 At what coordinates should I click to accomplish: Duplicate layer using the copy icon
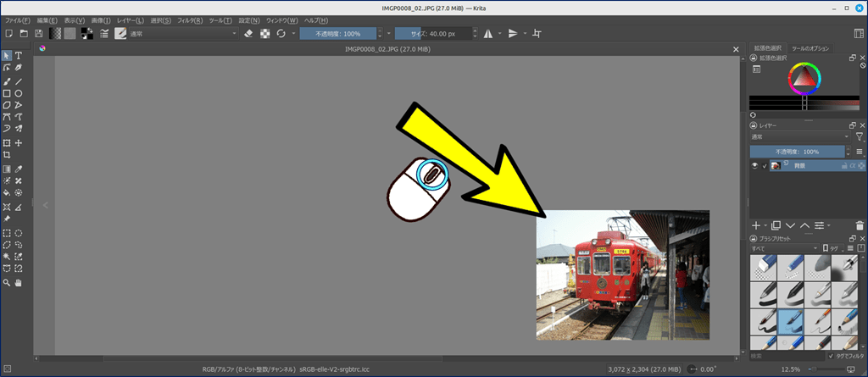coord(776,226)
